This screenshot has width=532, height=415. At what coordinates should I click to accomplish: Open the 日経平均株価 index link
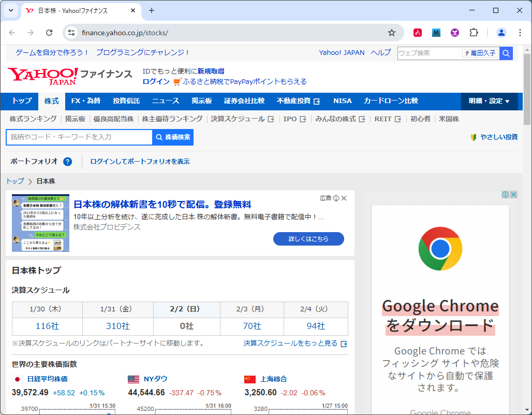pyautogui.click(x=48, y=379)
